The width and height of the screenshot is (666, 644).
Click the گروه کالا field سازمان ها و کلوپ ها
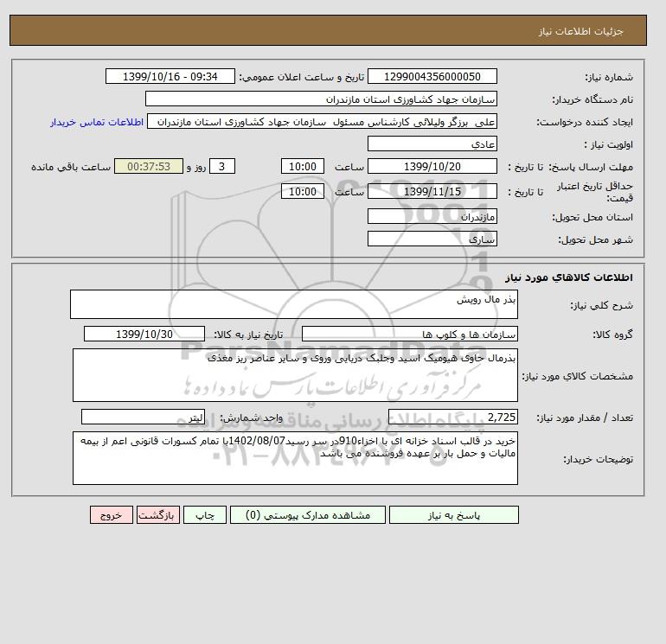click(409, 334)
